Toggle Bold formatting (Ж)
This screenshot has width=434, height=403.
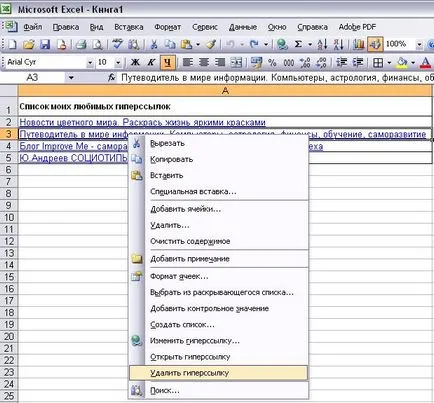click(135, 62)
